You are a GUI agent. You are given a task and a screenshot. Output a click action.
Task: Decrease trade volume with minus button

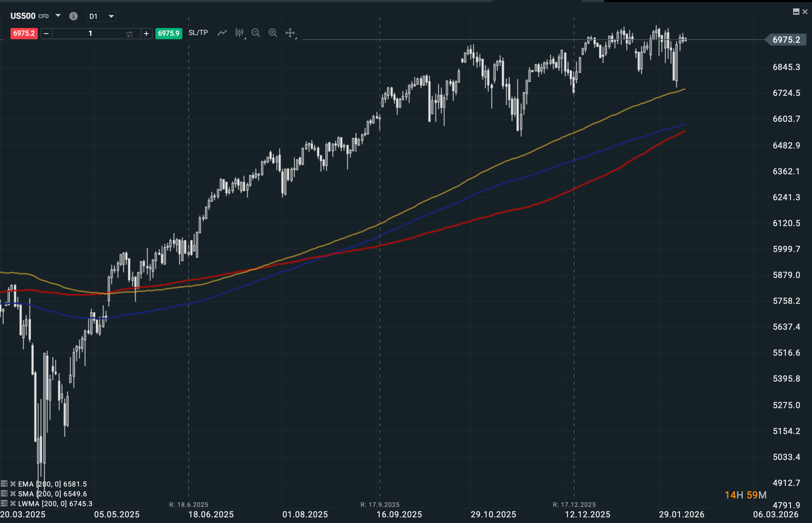46,34
